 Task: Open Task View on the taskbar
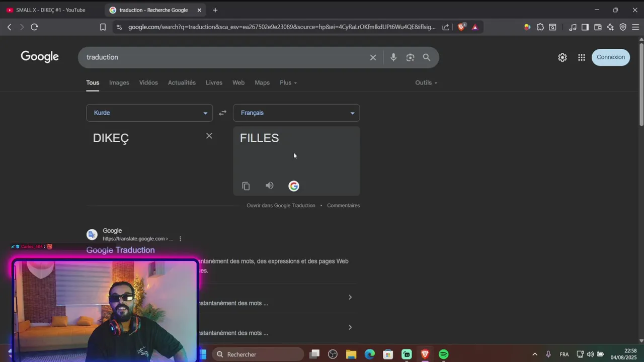click(314, 354)
